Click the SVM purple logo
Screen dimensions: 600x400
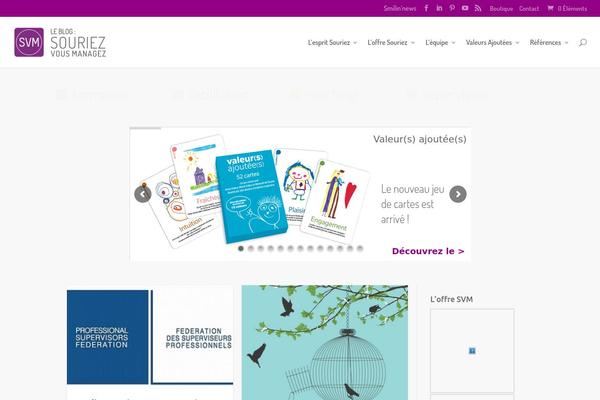[x=29, y=42]
